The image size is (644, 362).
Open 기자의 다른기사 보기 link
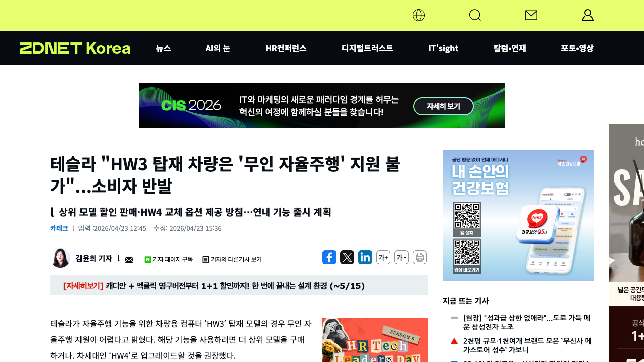coord(232,260)
